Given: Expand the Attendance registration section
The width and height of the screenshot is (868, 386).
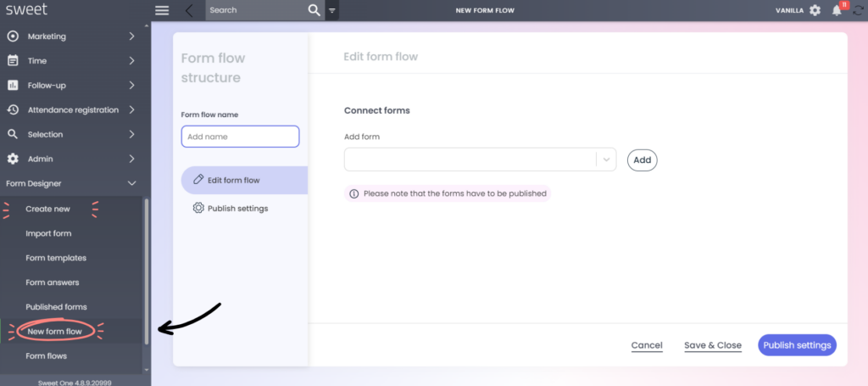Looking at the screenshot, I should coord(71,109).
